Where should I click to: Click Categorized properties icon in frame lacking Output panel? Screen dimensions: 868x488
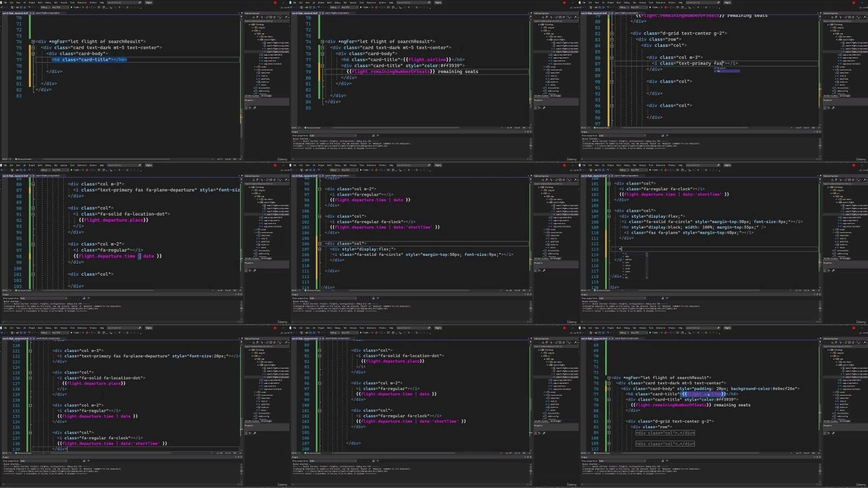pyautogui.click(x=246, y=107)
